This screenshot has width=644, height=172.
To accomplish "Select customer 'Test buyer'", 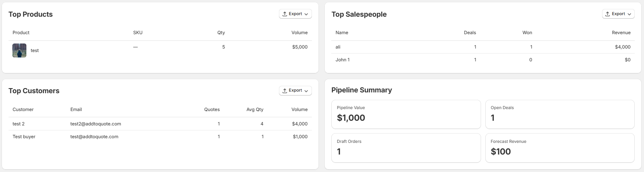I will pyautogui.click(x=24, y=137).
